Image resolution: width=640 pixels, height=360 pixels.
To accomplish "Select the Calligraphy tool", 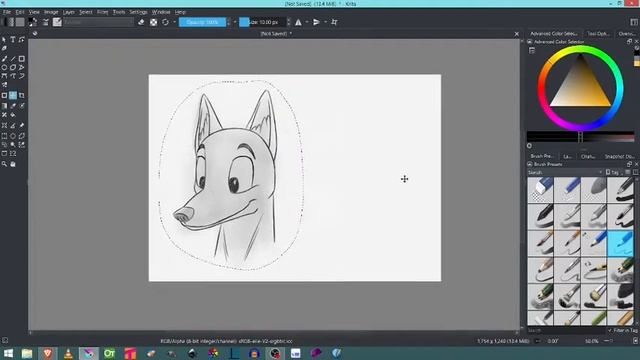I will tap(4, 48).
